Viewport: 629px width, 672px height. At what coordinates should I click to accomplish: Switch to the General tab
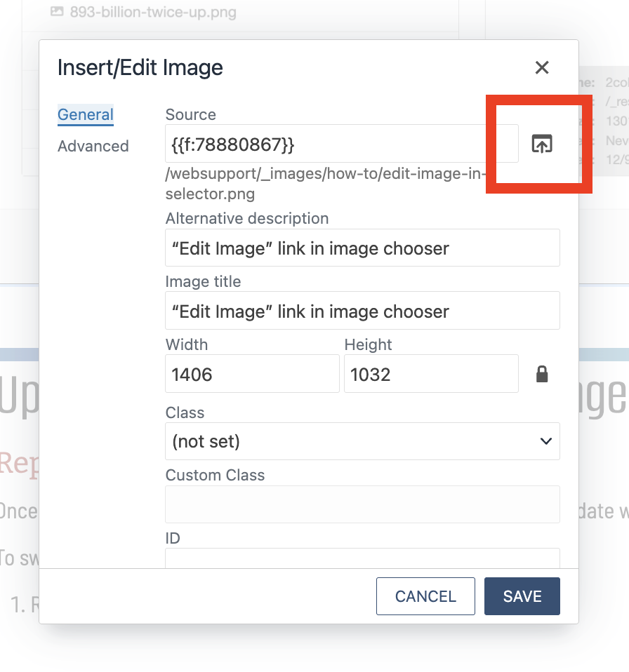(x=86, y=115)
